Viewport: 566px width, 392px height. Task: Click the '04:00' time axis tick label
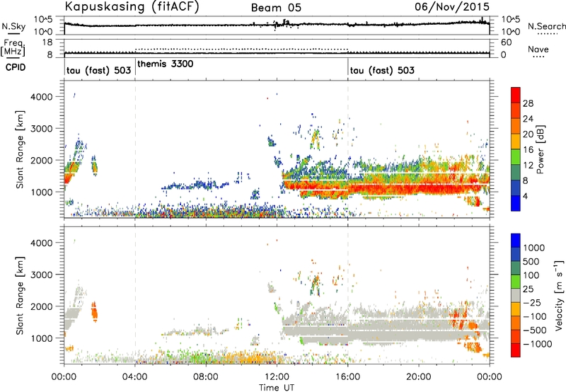[x=135, y=377]
